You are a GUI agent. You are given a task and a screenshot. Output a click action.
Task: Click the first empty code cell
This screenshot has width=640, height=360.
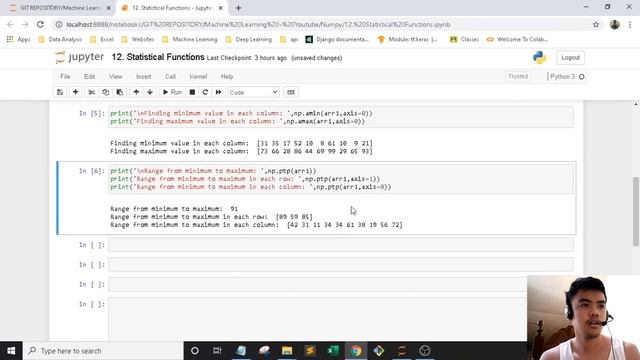click(x=340, y=245)
